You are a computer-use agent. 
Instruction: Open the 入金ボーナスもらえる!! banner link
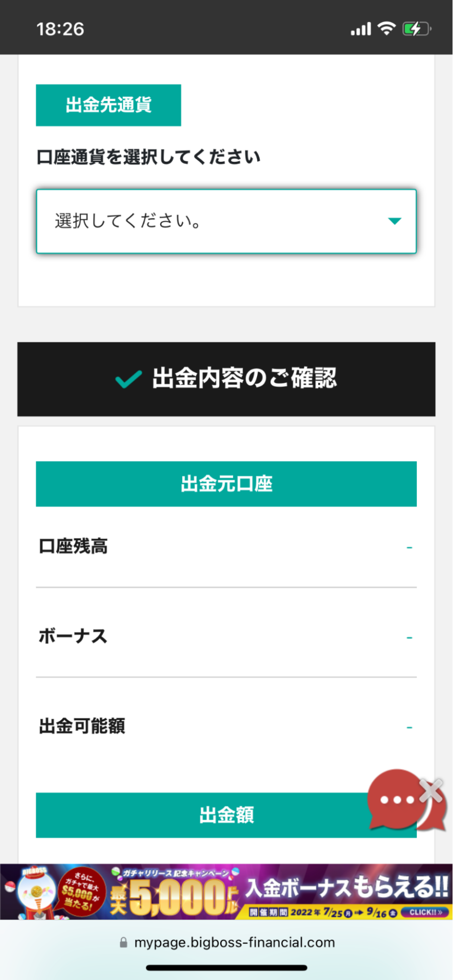click(347, 887)
